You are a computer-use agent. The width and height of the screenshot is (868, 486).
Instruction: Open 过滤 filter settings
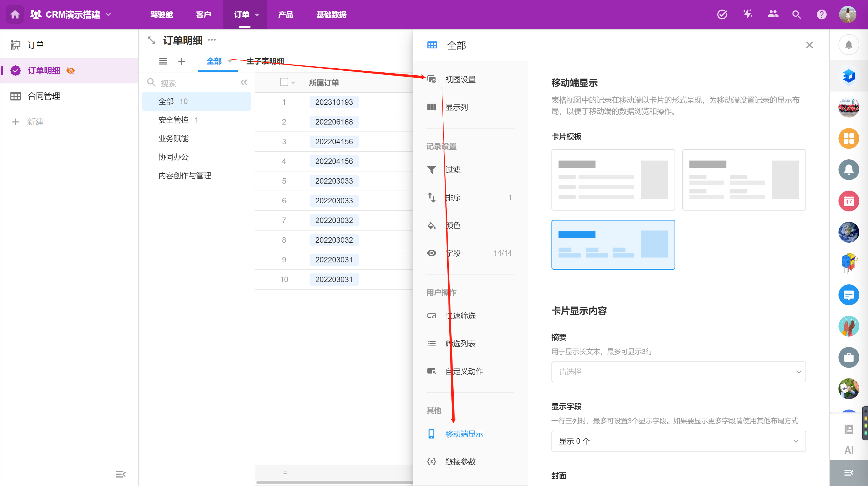pyautogui.click(x=453, y=170)
